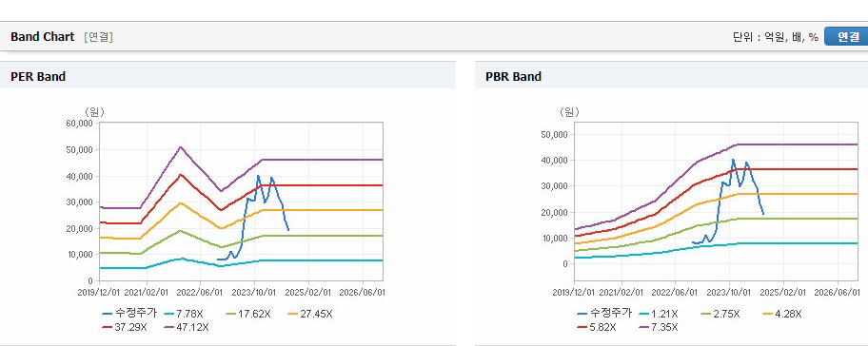Toggle the 37.29X legend series
This screenshot has width=868, height=346.
pos(125,327)
